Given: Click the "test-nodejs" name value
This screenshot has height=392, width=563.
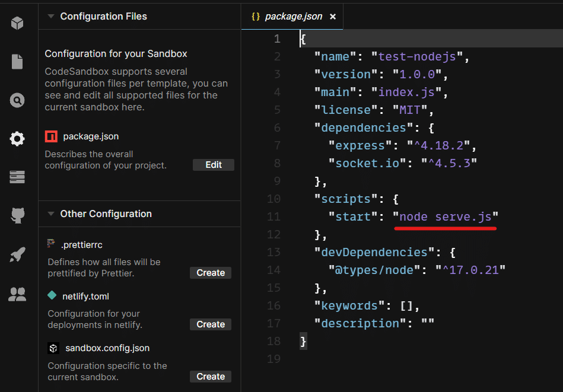Looking at the screenshot, I should (417, 57).
